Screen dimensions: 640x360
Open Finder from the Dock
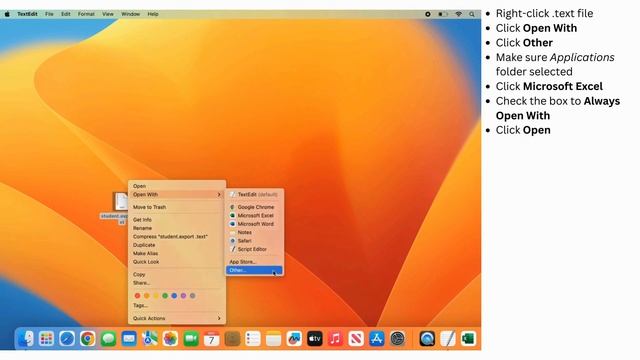[x=25, y=338]
